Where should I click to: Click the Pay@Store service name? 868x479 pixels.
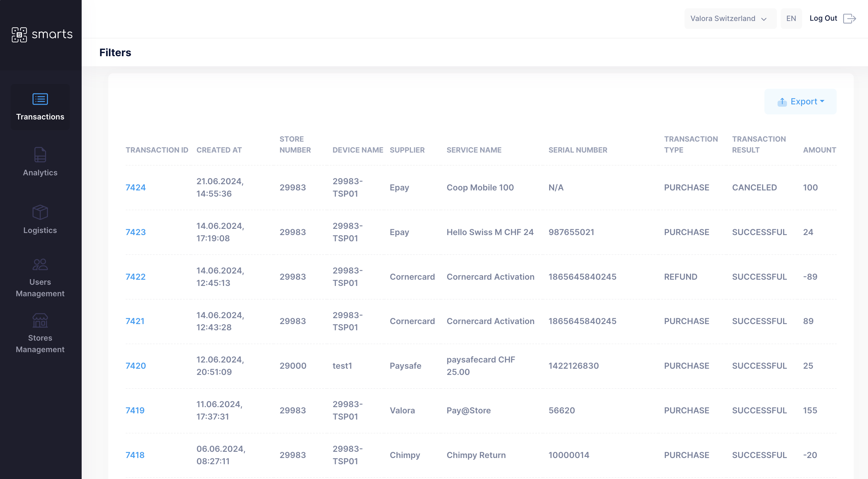click(468, 410)
